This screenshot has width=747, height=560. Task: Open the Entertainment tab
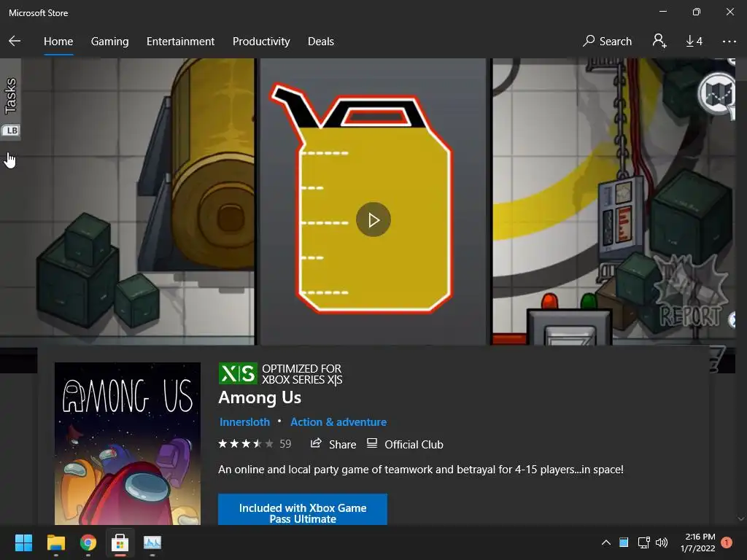[x=181, y=42]
